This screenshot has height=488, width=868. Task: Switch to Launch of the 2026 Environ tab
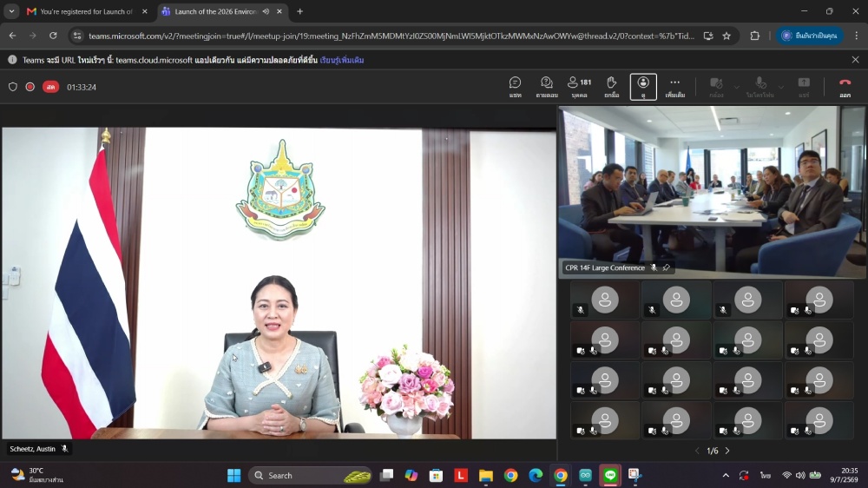(x=216, y=11)
